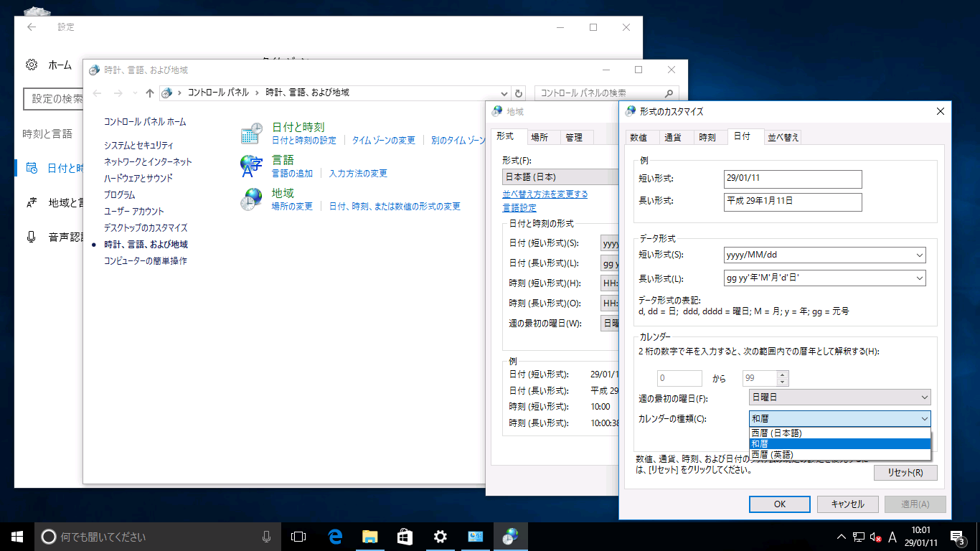Open ユーザー アカウント in the sidebar
The width and height of the screenshot is (980, 551).
[134, 212]
